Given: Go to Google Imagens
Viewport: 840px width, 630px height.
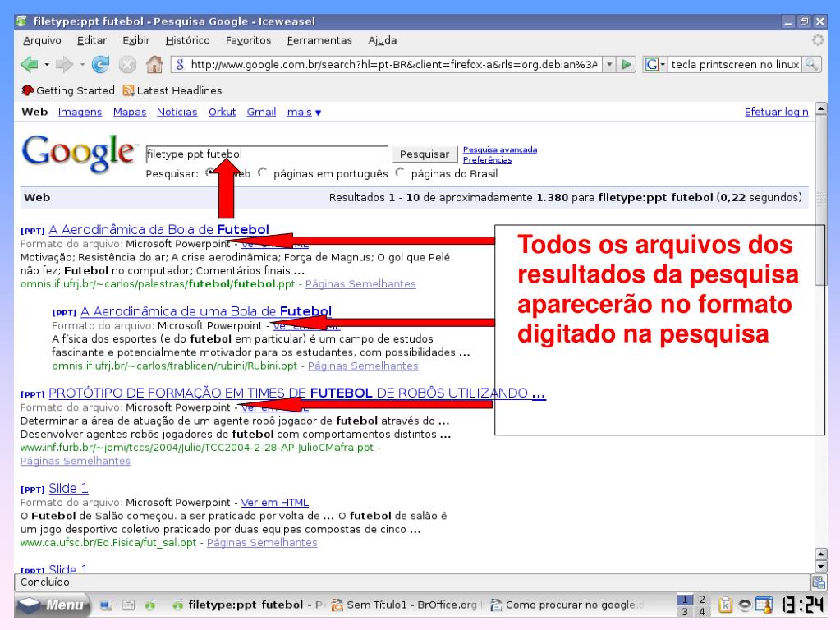Looking at the screenshot, I should click(x=80, y=112).
